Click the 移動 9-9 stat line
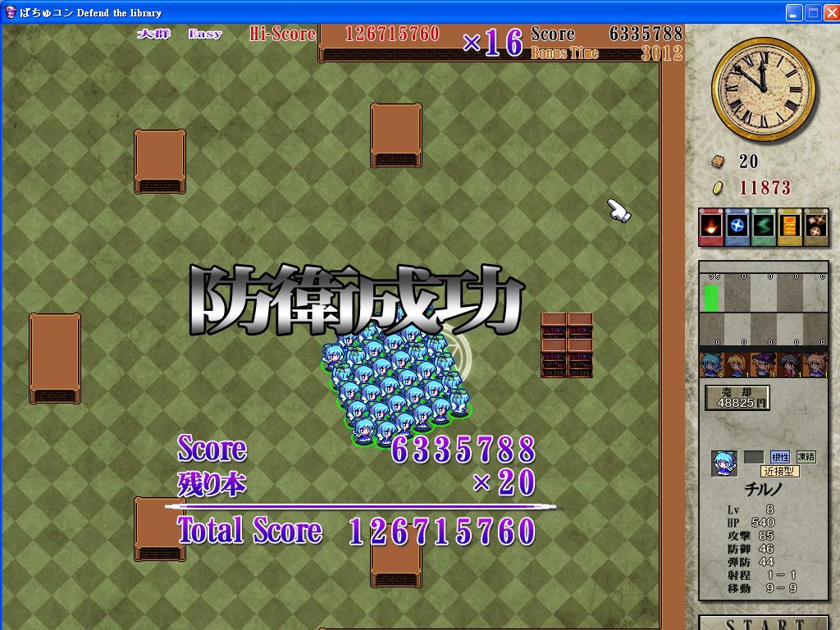The height and width of the screenshot is (630, 840). tap(762, 588)
